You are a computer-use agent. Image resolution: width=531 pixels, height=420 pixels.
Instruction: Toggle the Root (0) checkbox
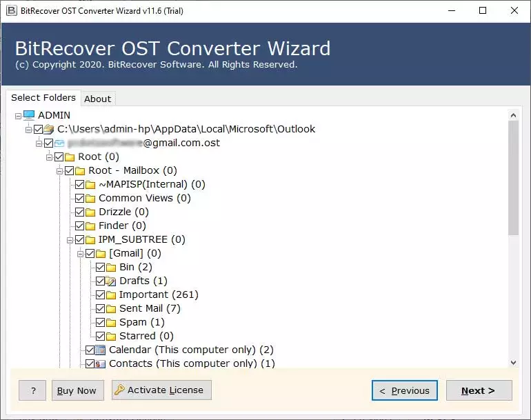59,157
